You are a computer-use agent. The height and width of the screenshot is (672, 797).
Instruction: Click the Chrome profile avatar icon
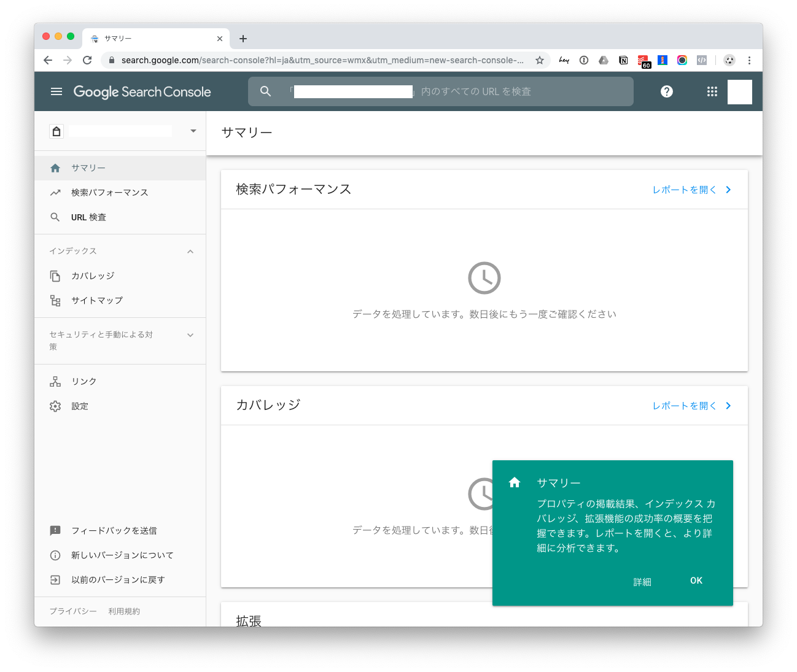(x=729, y=60)
